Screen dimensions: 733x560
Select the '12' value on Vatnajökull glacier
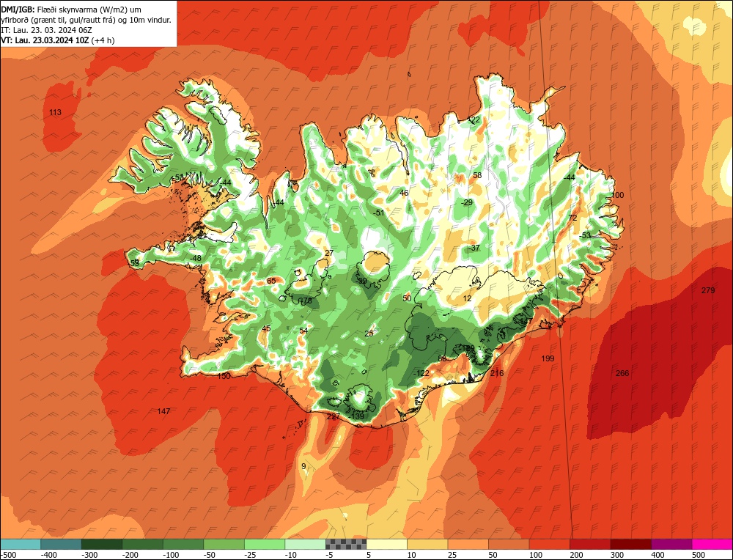coord(468,298)
